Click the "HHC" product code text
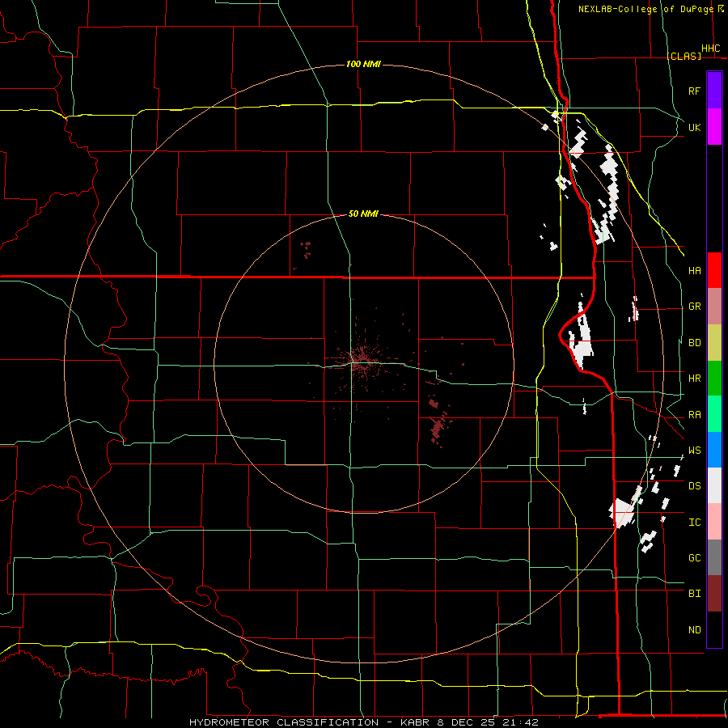 [x=710, y=49]
